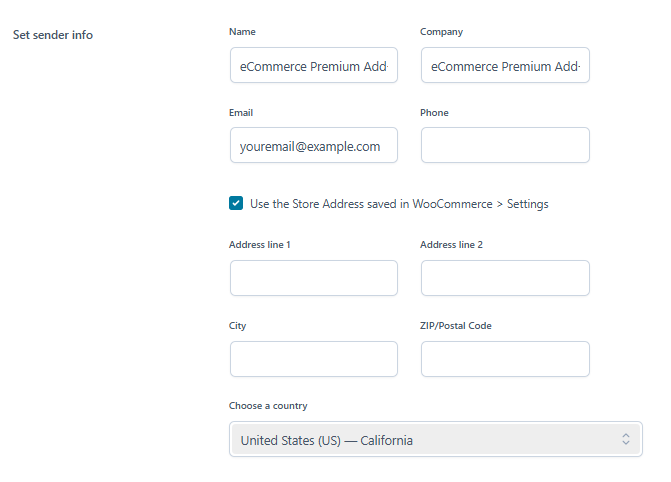
Task: Click into the City text box
Action: (x=313, y=359)
